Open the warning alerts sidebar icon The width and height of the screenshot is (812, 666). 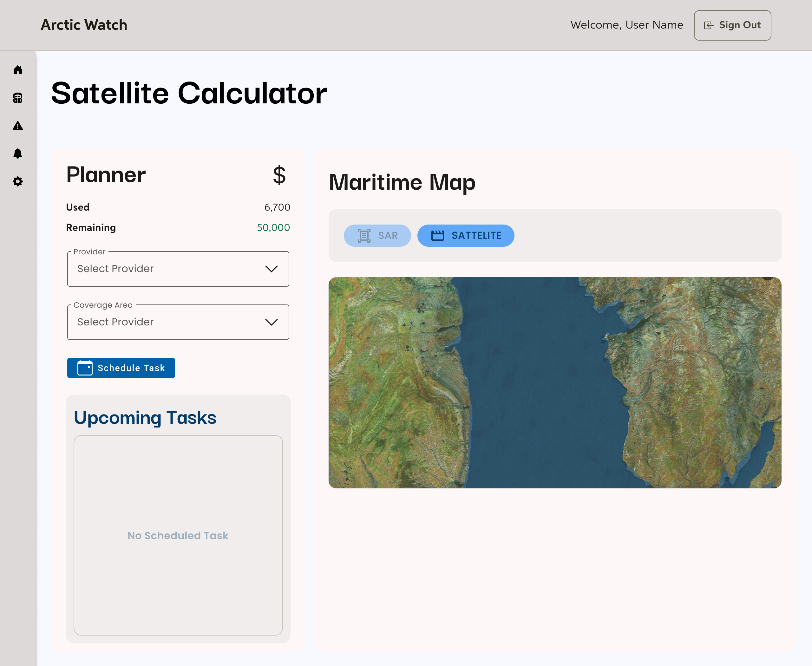click(18, 126)
